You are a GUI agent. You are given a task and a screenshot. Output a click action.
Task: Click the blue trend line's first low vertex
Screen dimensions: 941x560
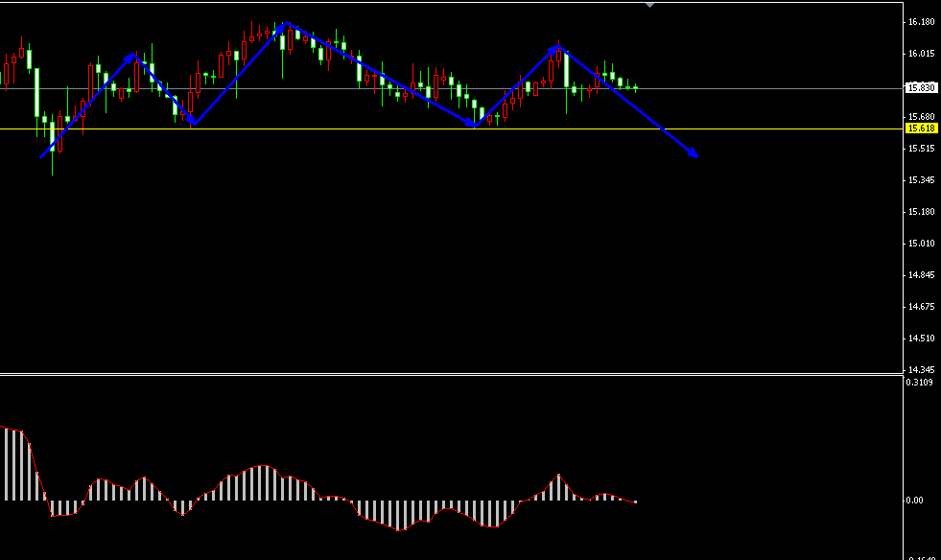coord(194,124)
